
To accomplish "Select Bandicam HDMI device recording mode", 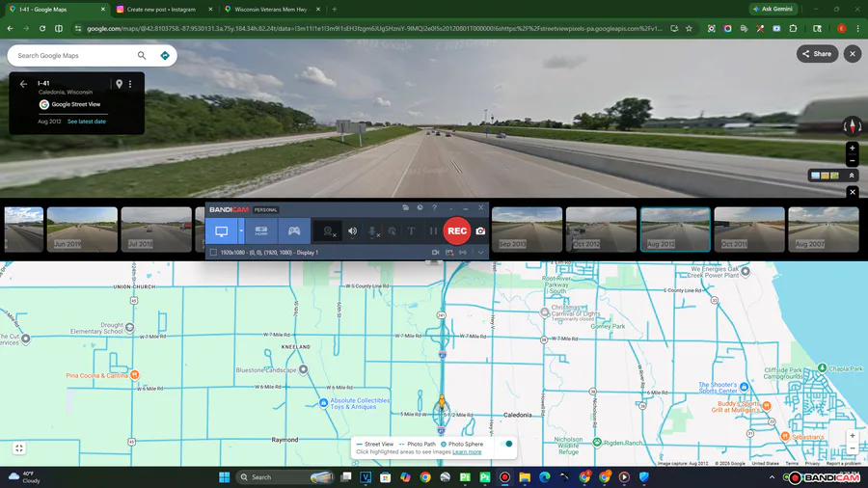I will tap(261, 231).
